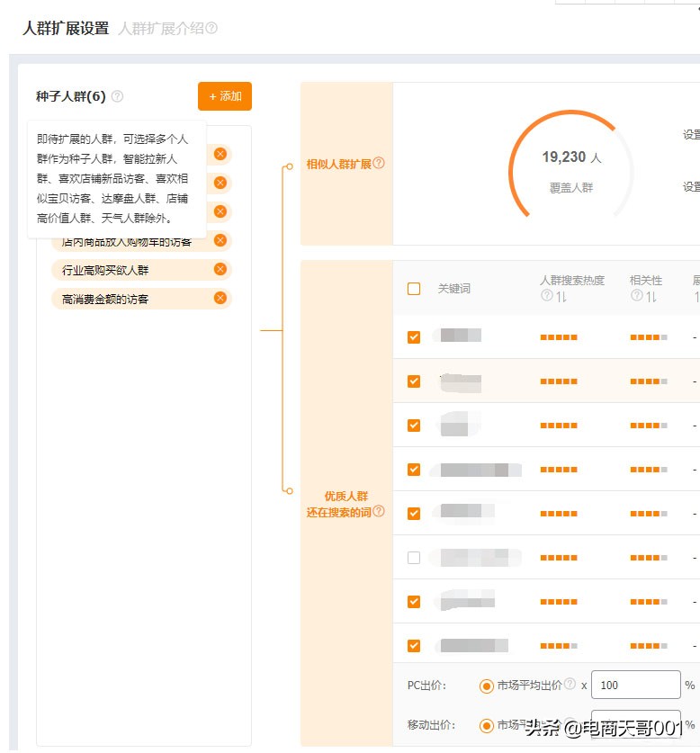The image size is (700, 753).
Task: Remove the 店内商品放入购物车的访客 seed group
Action: point(220,240)
